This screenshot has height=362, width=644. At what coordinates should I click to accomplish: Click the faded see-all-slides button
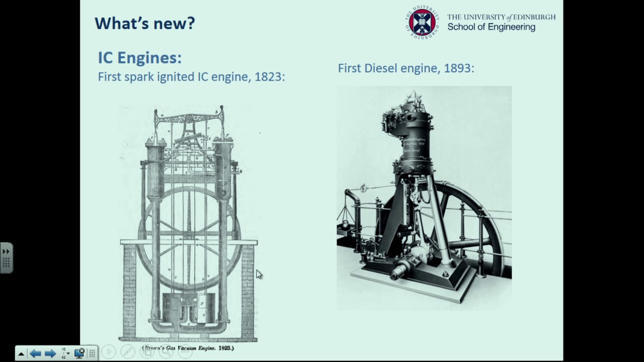147,352
